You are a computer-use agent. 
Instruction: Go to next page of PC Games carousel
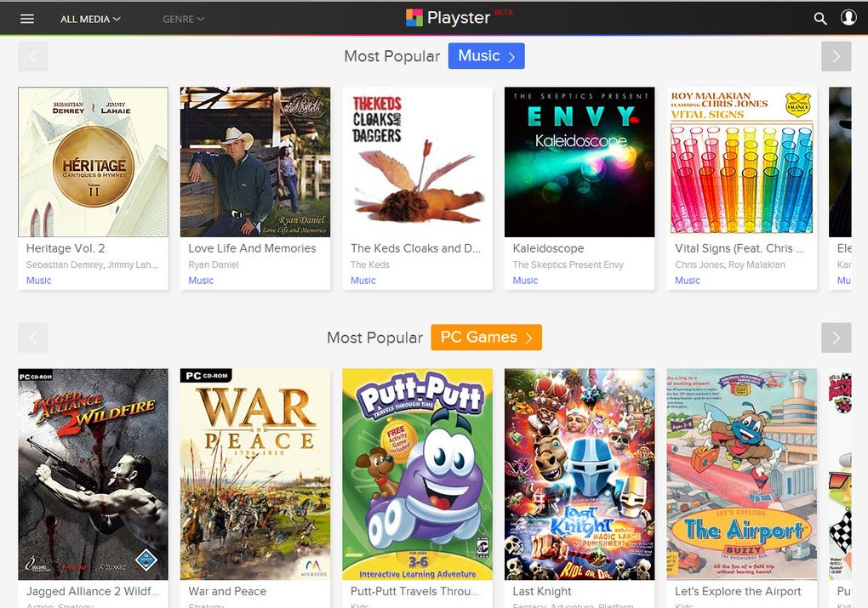tap(836, 338)
